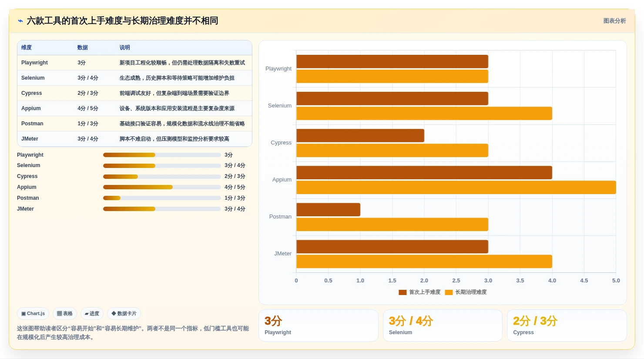Click the Selenium progress bar
This screenshot has width=644, height=359.
click(x=162, y=166)
